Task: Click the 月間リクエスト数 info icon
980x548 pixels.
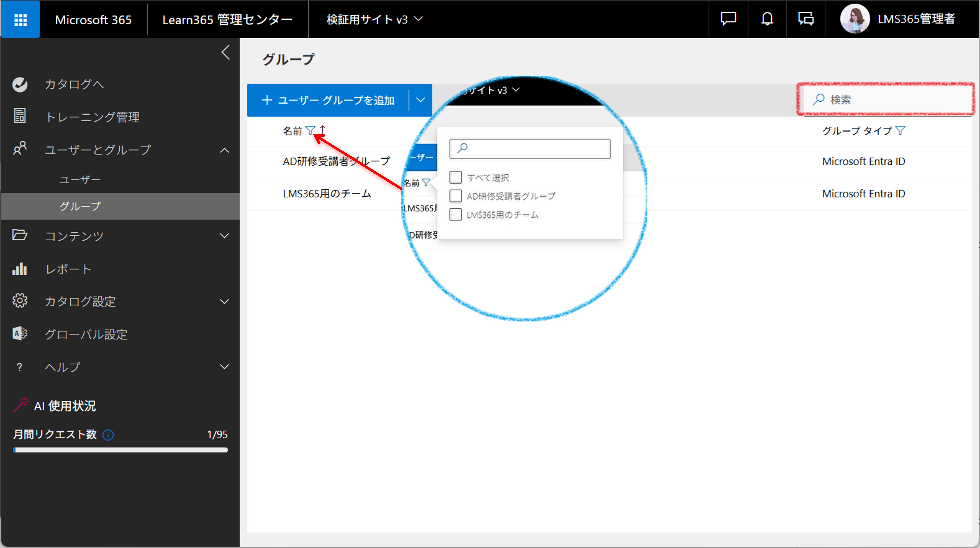Action: pos(108,435)
